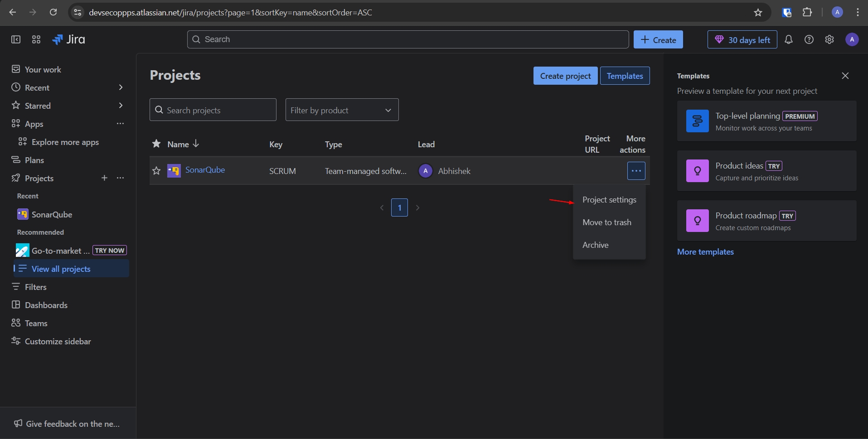Open the SonarQube project link in table
Image resolution: width=868 pixels, height=439 pixels.
[x=205, y=170]
